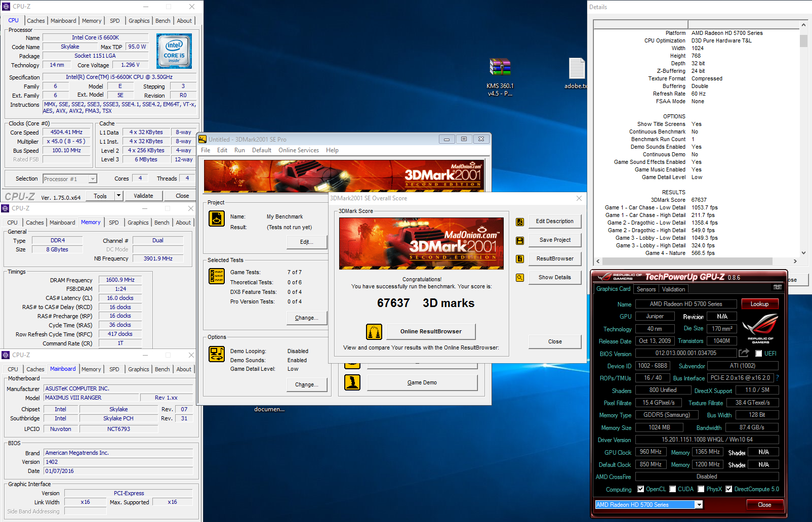Toggle the CUDA checkbox
The height and width of the screenshot is (522, 812).
[673, 489]
